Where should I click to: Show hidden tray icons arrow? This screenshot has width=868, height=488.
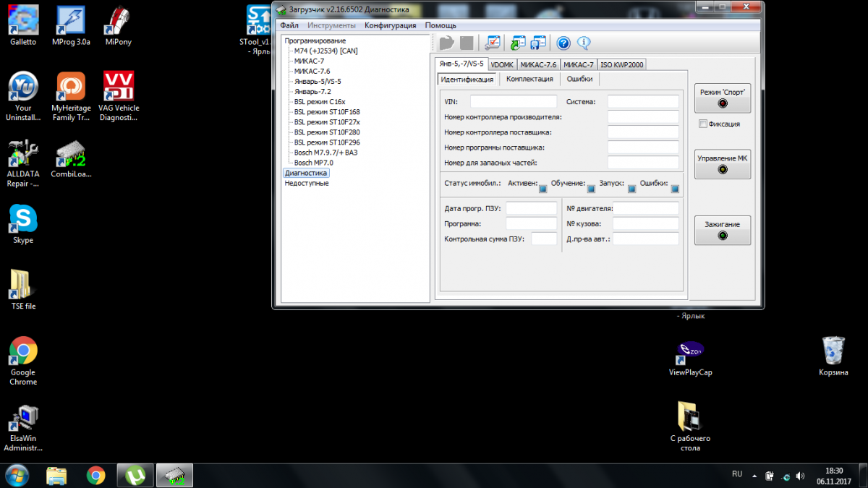(x=755, y=476)
